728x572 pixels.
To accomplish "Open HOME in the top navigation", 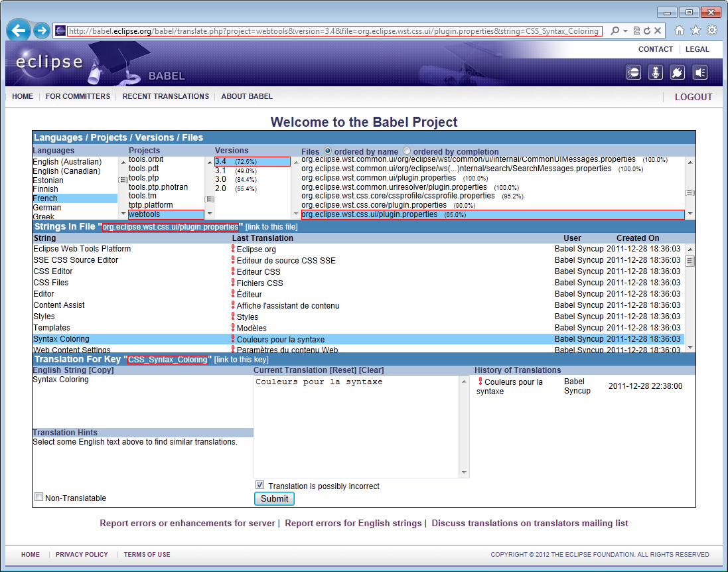I will click(23, 97).
